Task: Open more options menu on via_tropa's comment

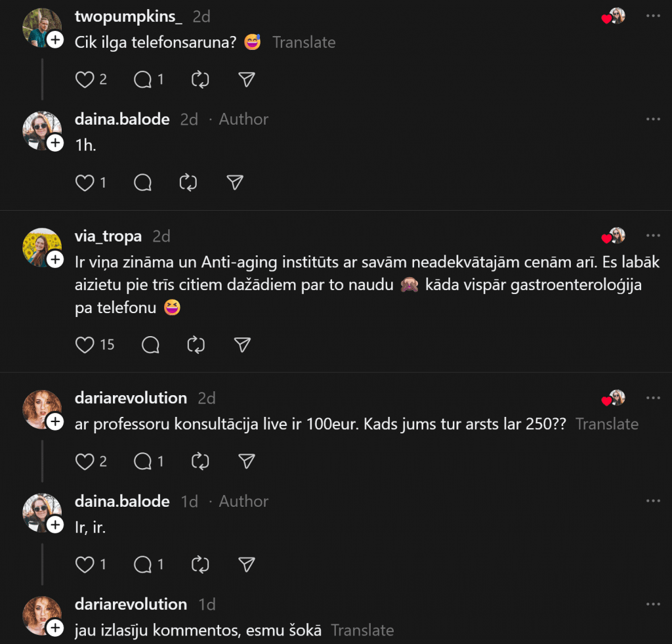Action: pyautogui.click(x=653, y=236)
